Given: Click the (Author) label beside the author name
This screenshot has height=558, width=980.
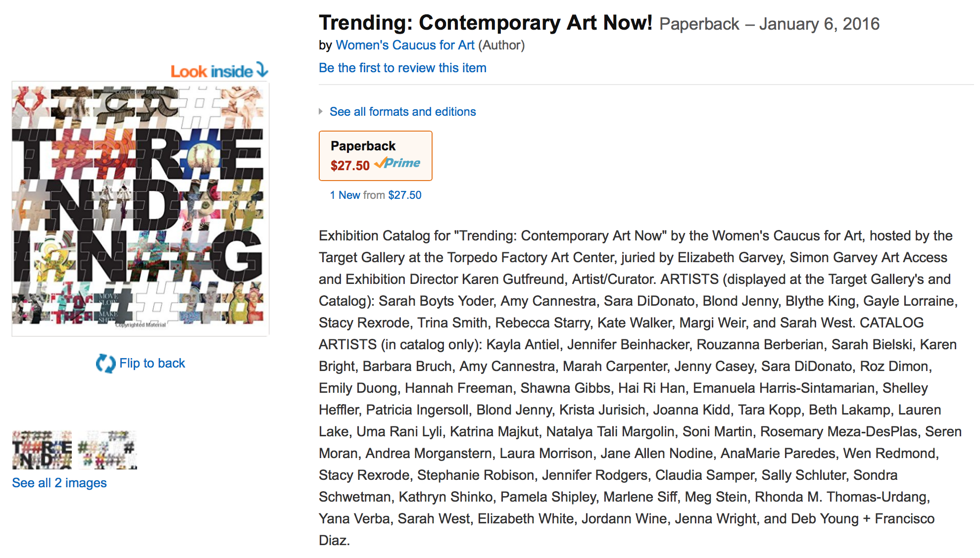Looking at the screenshot, I should (x=501, y=45).
